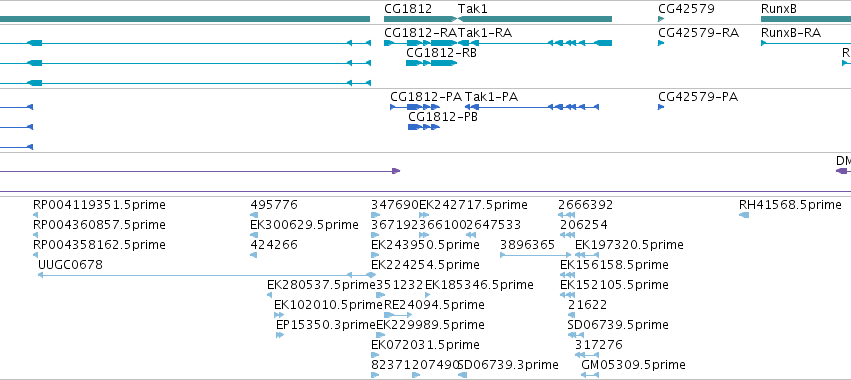Select the CG42579-RA transcript arrow
Screen dimensions: 851x380
661,43
